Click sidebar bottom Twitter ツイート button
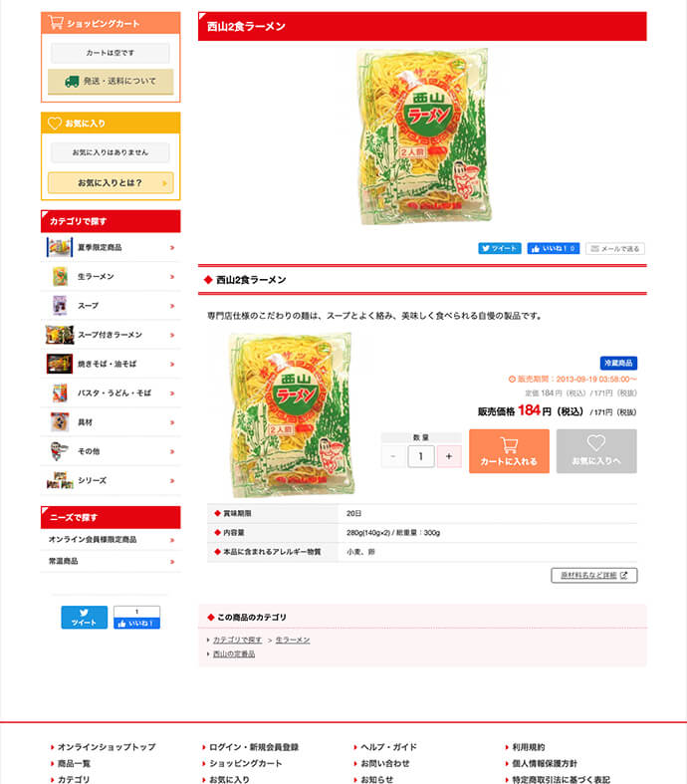687x784 pixels. (x=84, y=617)
